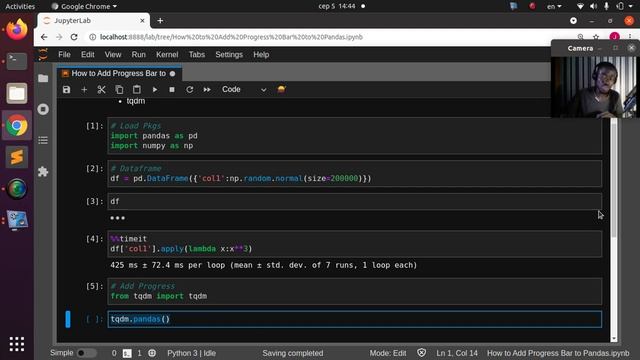Open the clock and calendar in top bar
The width and height of the screenshot is (640, 360).
coord(337,6)
